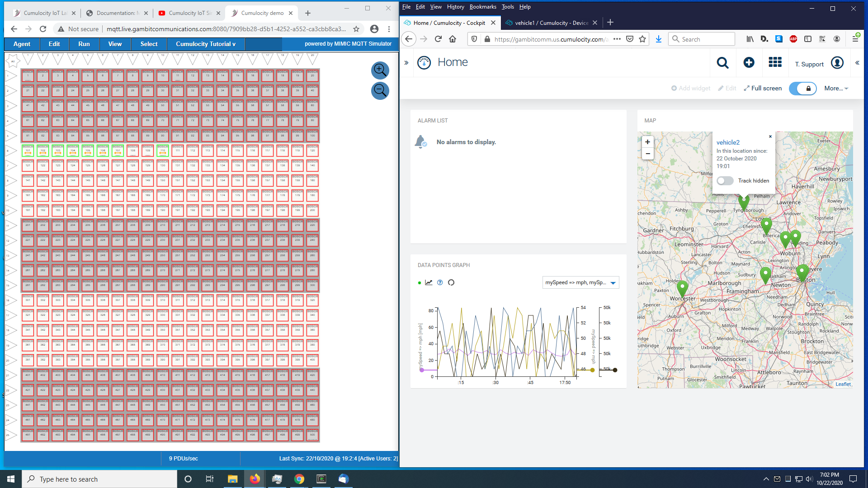Open the Select menu in MIMIC
Image resolution: width=868 pixels, height=488 pixels.
pyautogui.click(x=149, y=44)
